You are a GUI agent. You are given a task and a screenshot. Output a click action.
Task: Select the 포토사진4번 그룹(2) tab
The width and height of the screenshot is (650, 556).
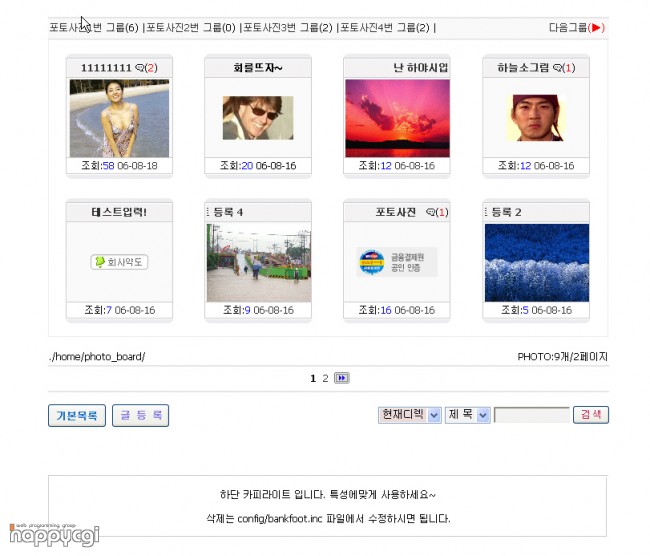pos(385,28)
